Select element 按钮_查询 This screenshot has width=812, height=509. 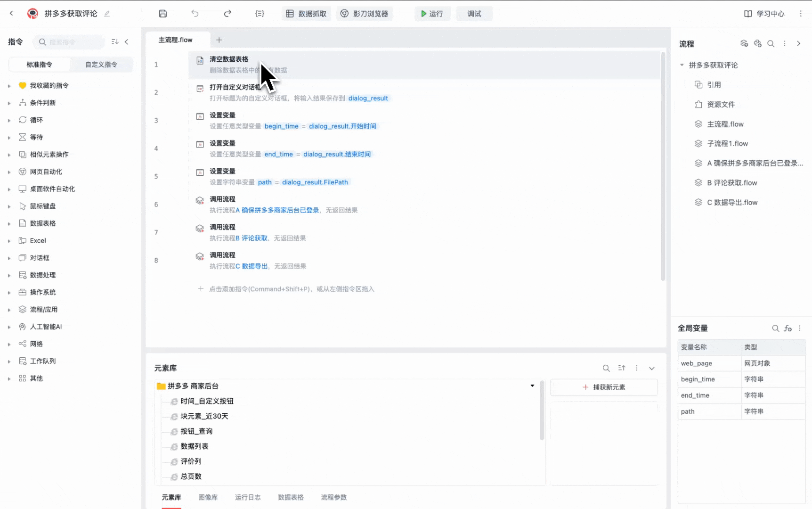pos(196,431)
